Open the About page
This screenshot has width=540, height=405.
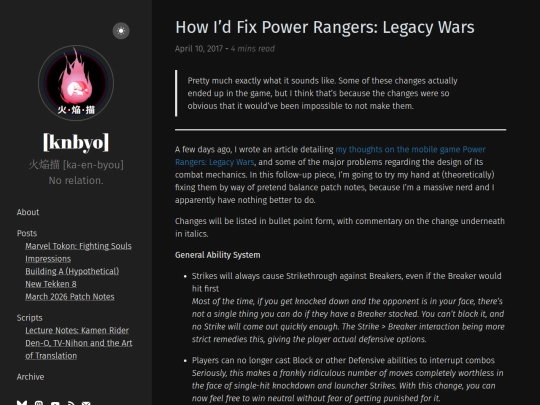coord(28,212)
